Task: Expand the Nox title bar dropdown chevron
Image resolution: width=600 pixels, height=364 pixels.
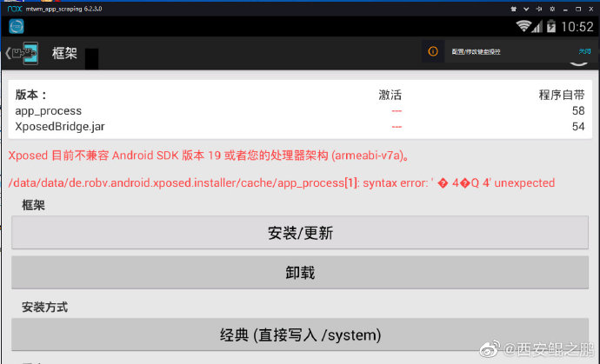Action: (x=526, y=9)
